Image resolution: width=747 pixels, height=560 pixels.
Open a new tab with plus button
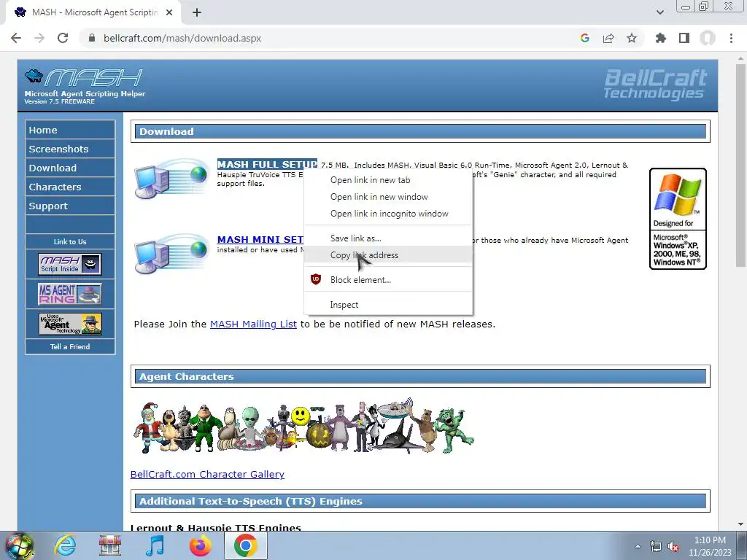point(197,12)
